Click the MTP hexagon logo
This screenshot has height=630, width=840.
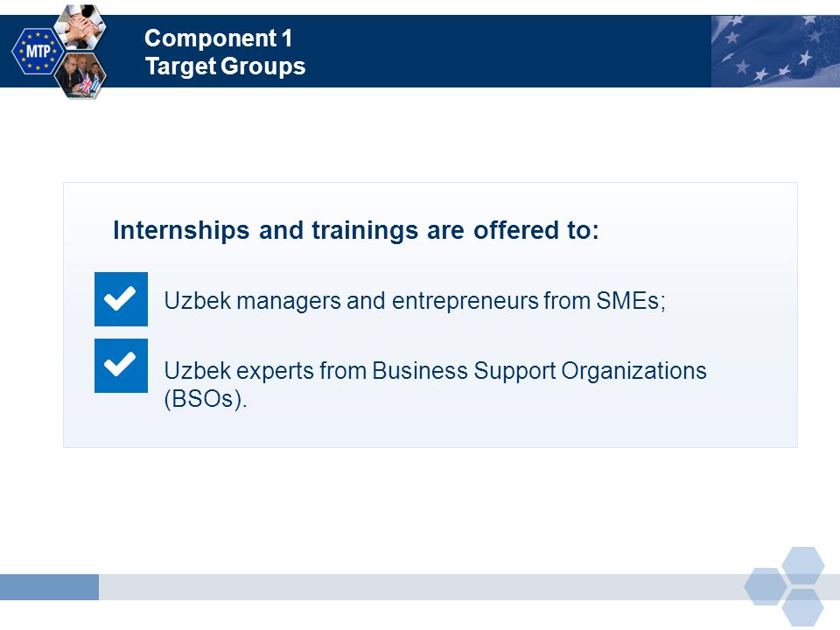point(38,52)
